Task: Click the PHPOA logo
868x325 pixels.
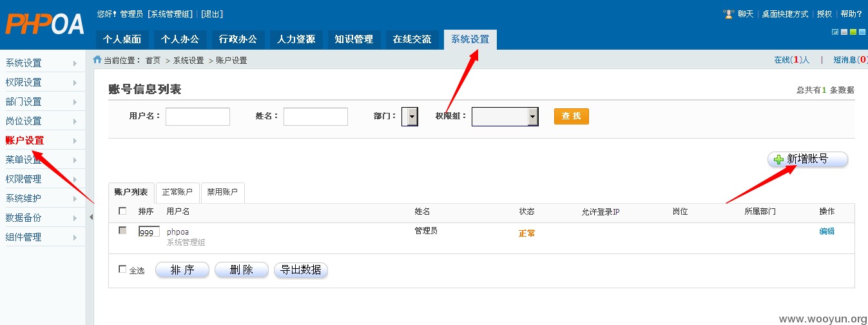Action: click(44, 23)
